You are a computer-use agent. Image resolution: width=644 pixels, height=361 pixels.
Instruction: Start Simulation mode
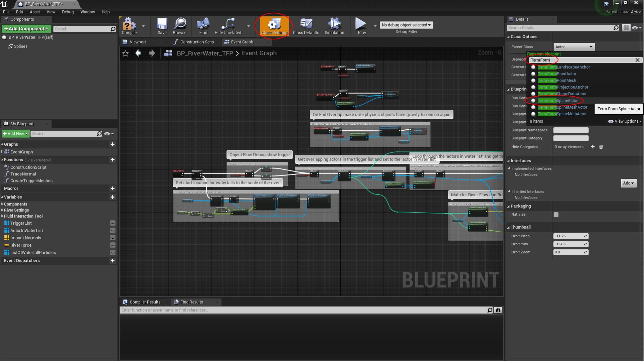tap(334, 26)
